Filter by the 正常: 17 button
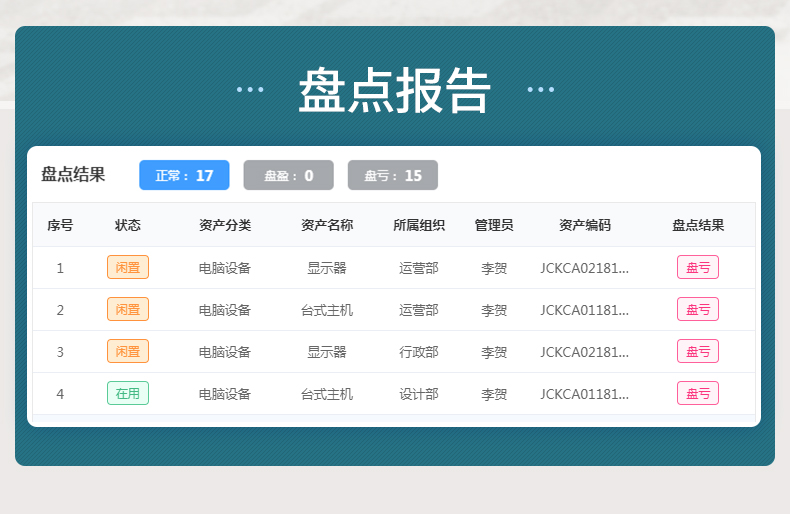This screenshot has width=790, height=514. pyautogui.click(x=184, y=175)
